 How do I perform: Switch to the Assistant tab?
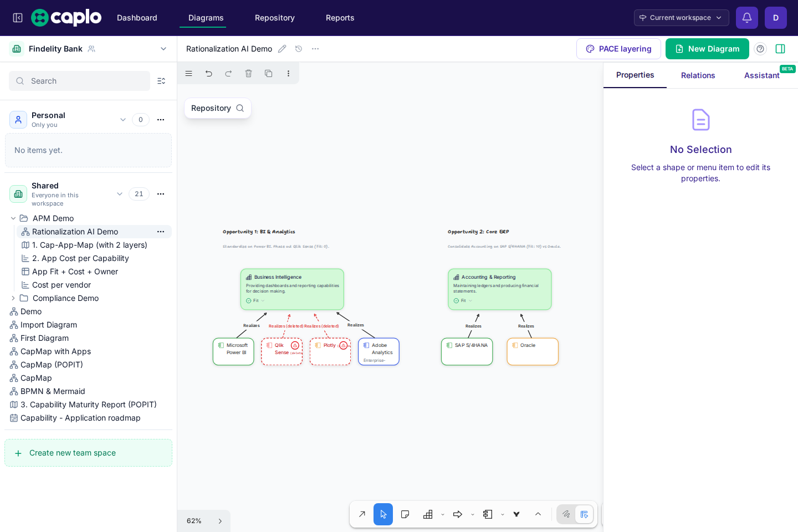[x=762, y=75]
